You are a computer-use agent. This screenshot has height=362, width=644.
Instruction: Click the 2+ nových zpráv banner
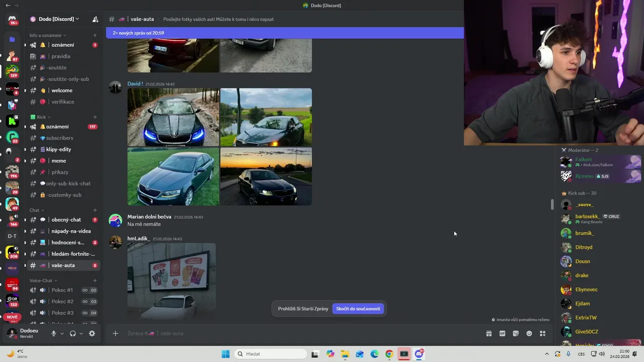click(x=285, y=33)
